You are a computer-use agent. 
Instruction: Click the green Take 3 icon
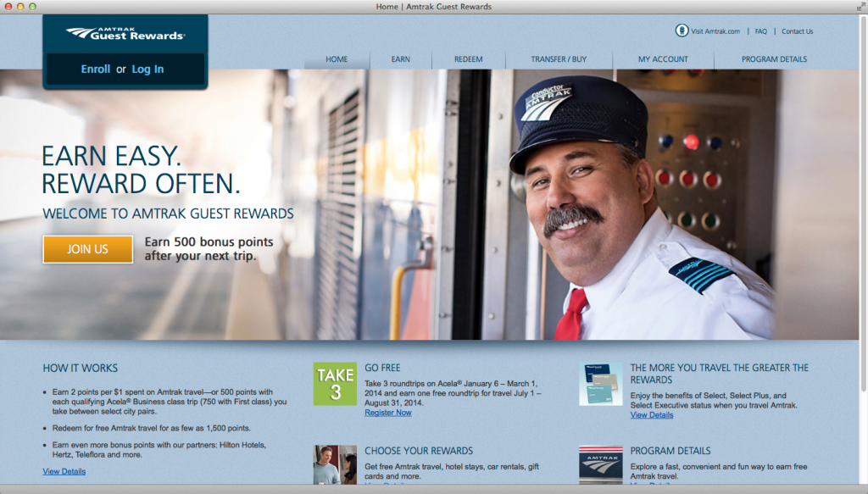coord(335,384)
